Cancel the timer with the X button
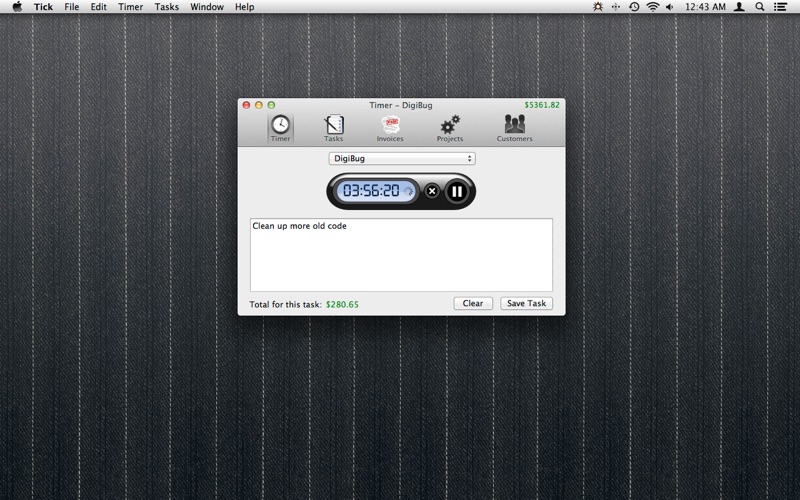Viewport: 800px width, 500px height. click(x=432, y=191)
